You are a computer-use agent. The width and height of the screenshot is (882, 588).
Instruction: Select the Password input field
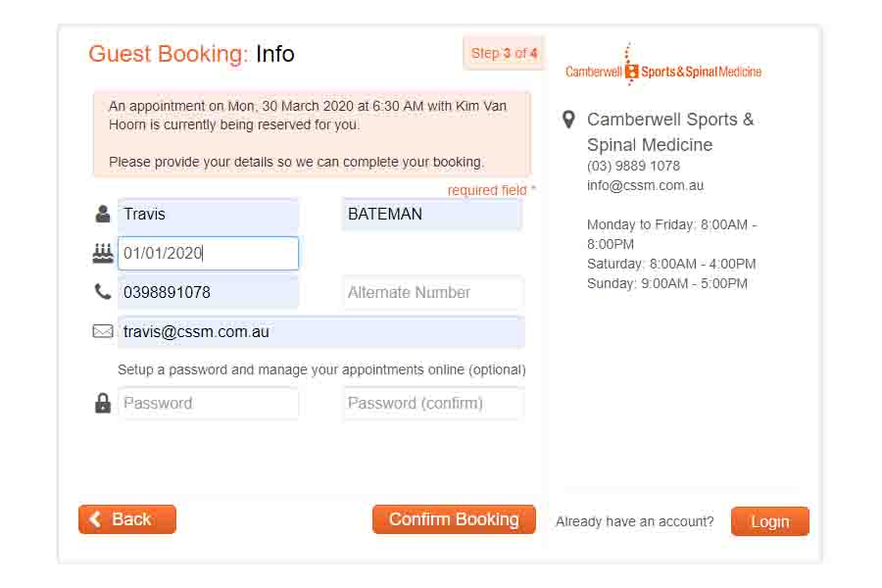click(x=208, y=403)
